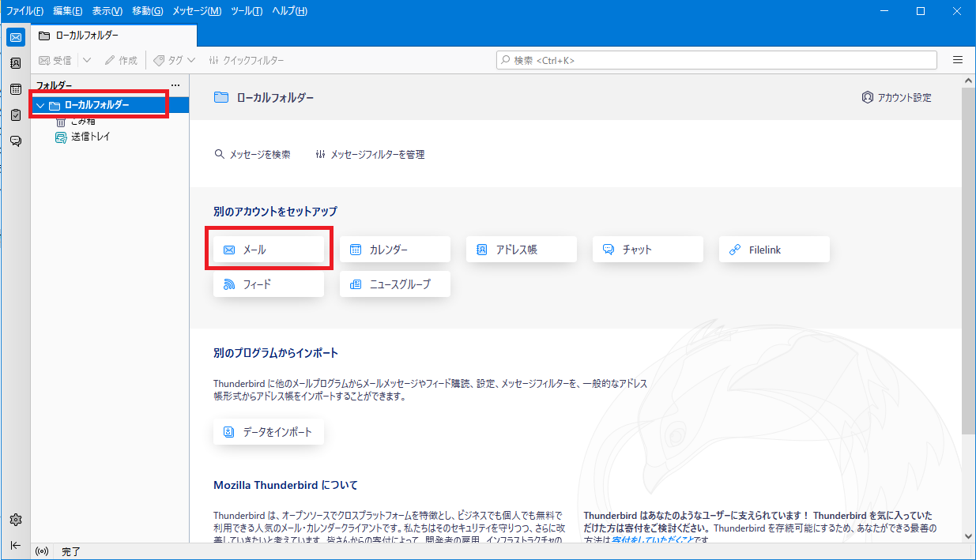Open the ツール(T) menu
The height and width of the screenshot is (560, 976).
coord(247,11)
